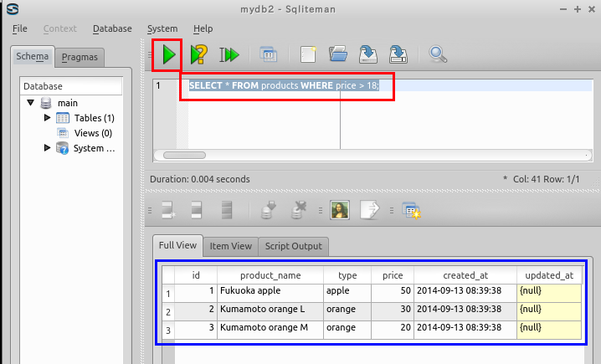Click the price cell showing 20

point(393,330)
